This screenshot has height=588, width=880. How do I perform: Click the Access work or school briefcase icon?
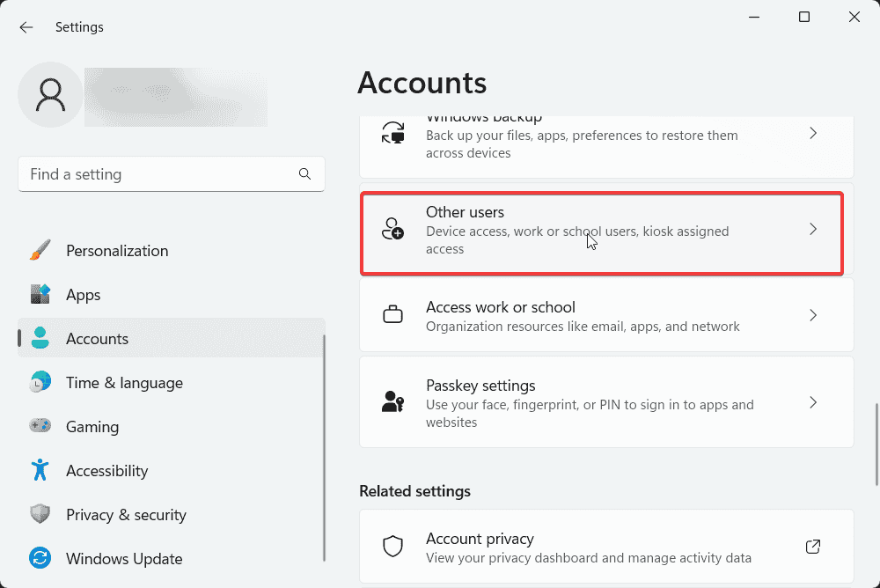tap(392, 314)
